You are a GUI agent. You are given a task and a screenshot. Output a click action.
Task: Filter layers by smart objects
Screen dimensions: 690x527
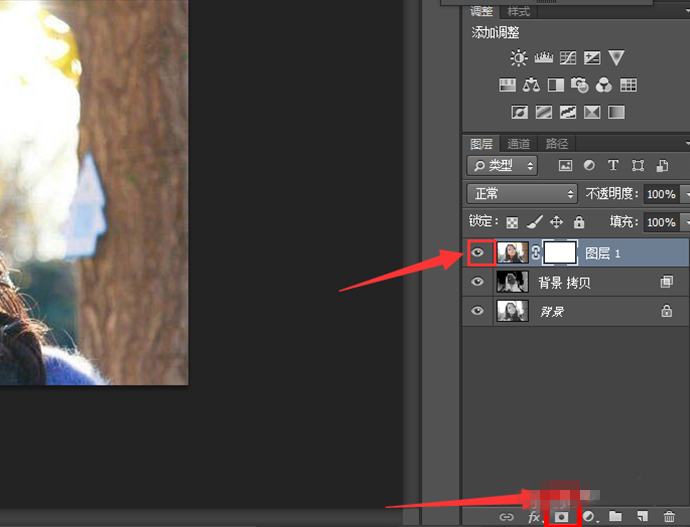click(662, 165)
